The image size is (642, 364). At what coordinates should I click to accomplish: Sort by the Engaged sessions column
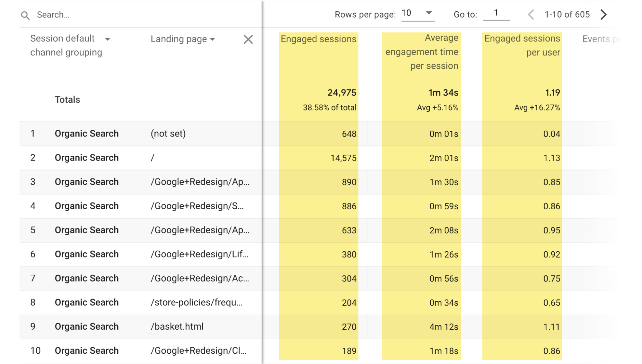click(318, 39)
